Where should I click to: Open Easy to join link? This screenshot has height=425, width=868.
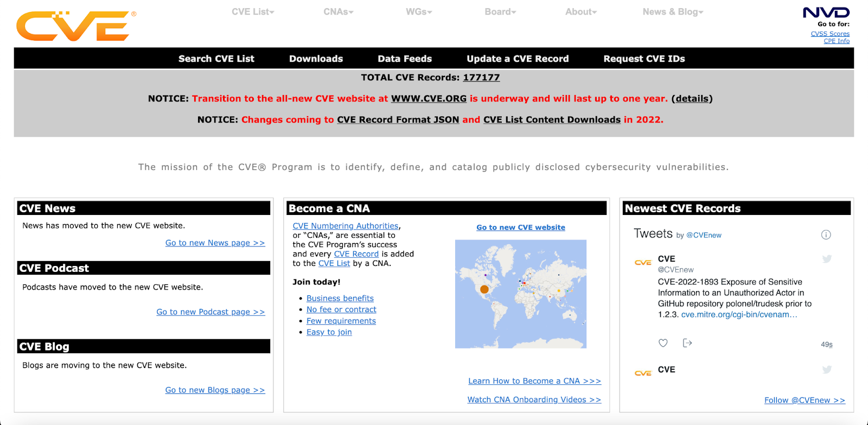coord(329,332)
